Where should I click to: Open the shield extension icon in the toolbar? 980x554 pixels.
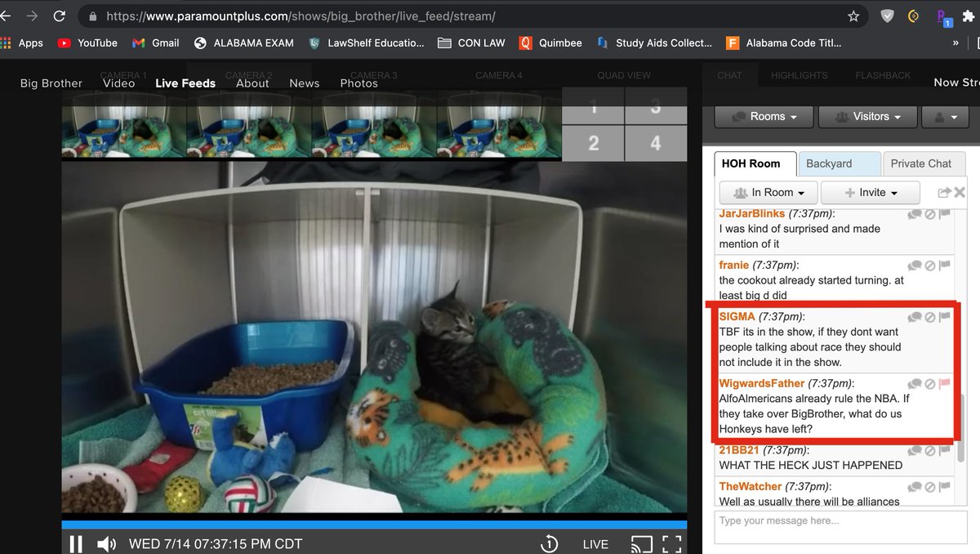point(887,16)
